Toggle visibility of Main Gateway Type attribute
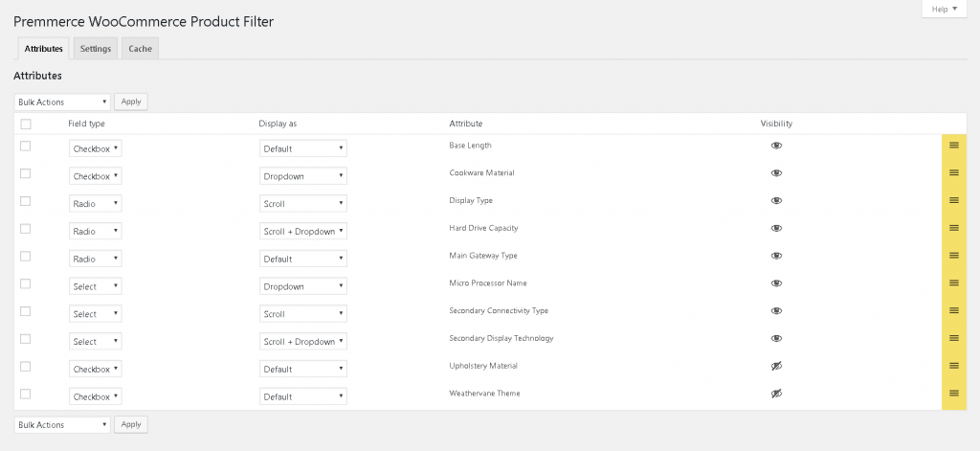980x451 pixels. pos(776,256)
